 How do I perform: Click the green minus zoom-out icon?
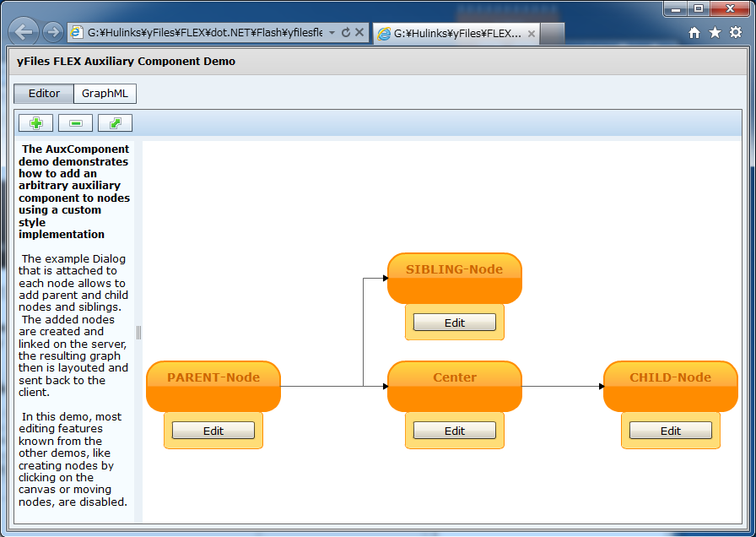(75, 123)
